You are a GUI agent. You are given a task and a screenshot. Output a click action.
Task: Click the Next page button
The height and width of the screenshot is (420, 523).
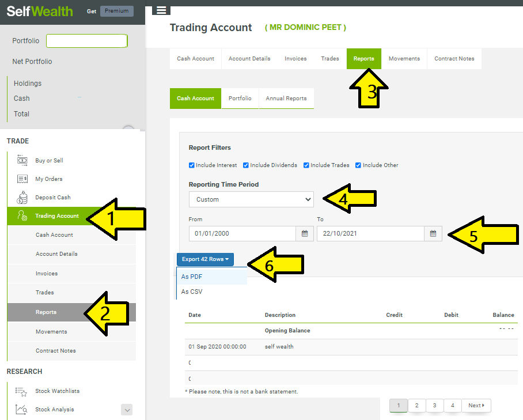coord(476,406)
